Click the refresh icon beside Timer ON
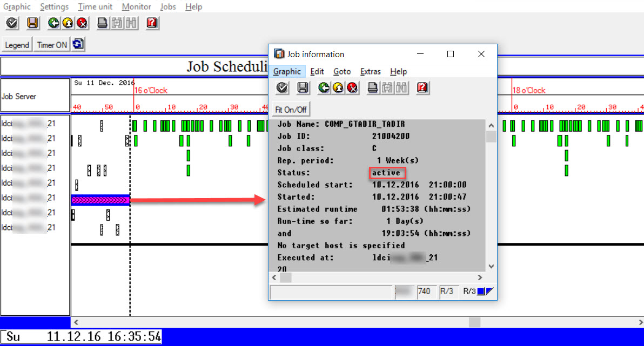The width and height of the screenshot is (644, 346). pos(77,45)
